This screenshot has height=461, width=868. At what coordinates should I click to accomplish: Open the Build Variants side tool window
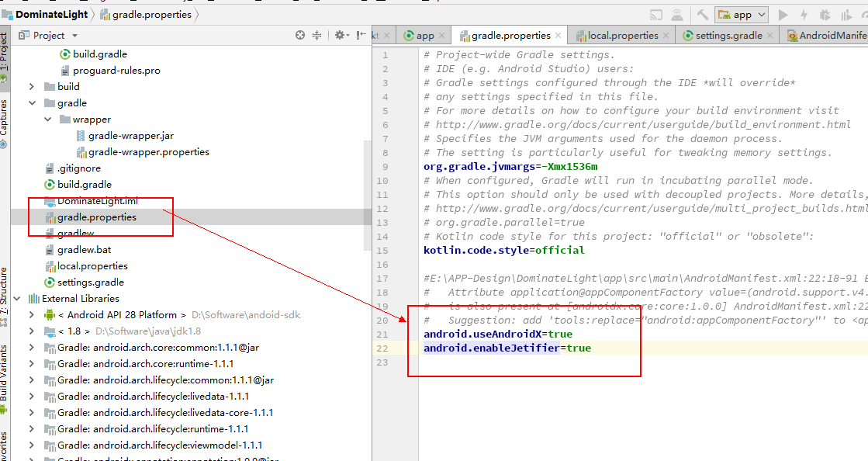tap(5, 379)
